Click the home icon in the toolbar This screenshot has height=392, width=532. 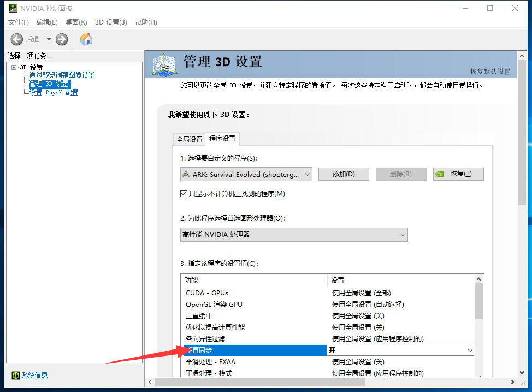tap(86, 39)
